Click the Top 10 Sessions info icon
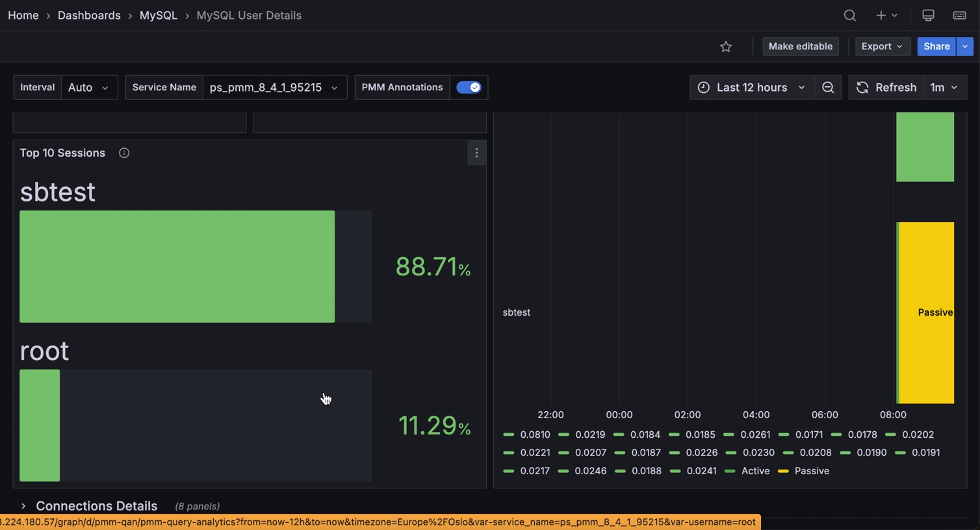 click(124, 153)
